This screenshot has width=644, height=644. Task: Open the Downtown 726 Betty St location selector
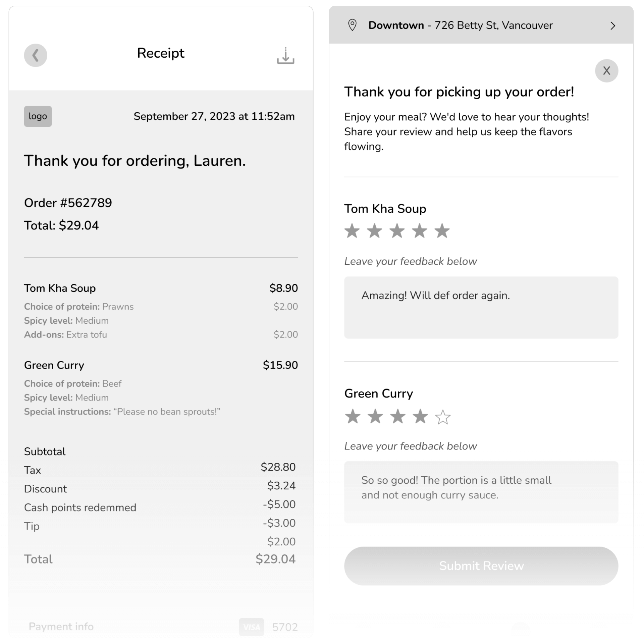460,25
